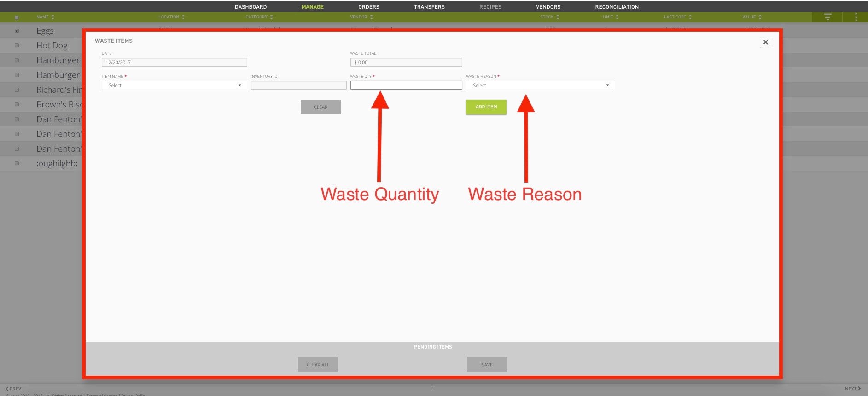Sort by Name column arrows
Screen dimensions: 868x396
click(52, 17)
